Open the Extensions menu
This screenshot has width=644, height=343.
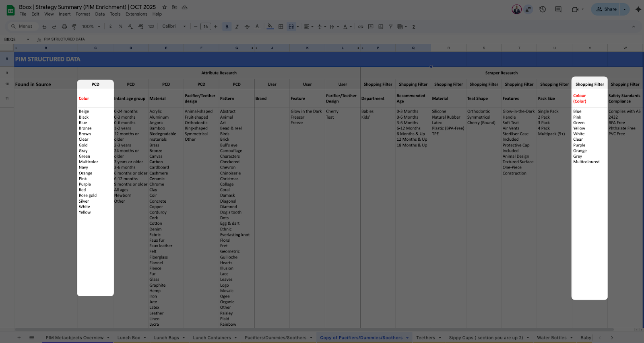click(136, 14)
